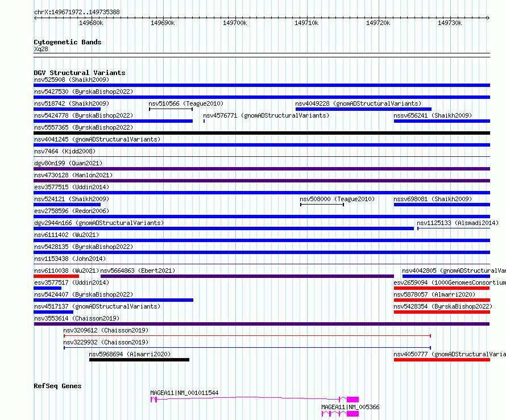Click the chrX:149671972..149735388 coordinates text
This screenshot has height=420, width=506.
click(77, 13)
